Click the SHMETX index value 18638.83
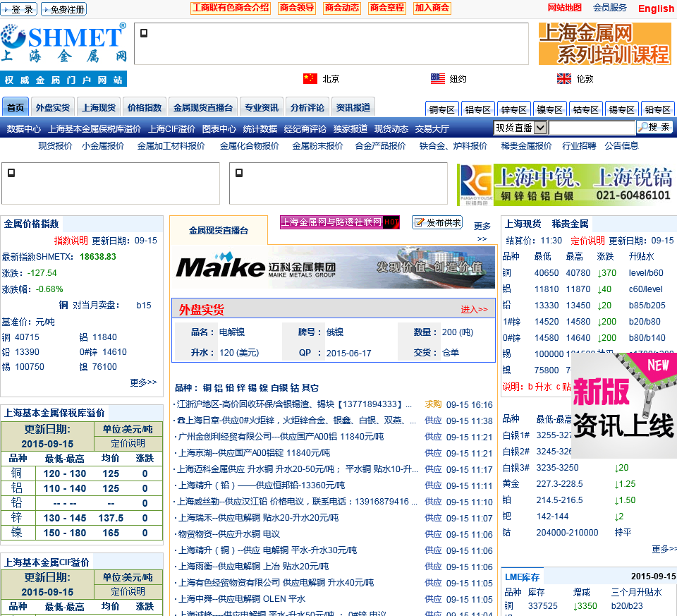 pos(97,257)
